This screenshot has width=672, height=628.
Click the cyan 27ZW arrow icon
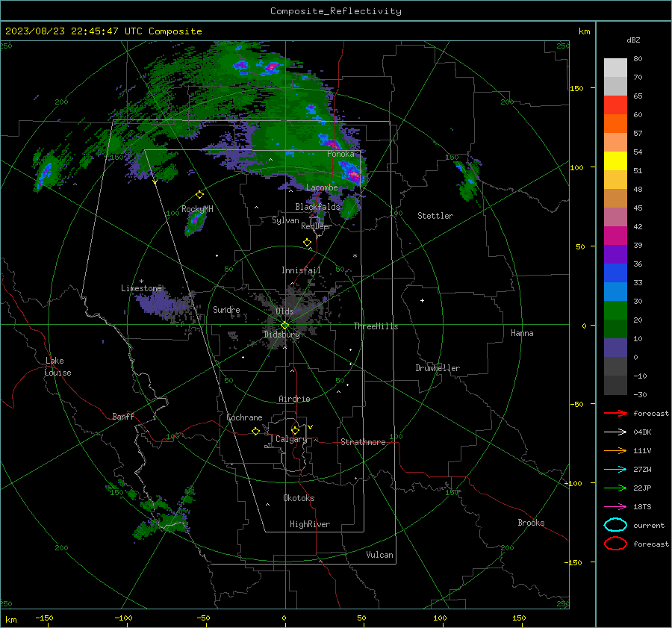615,470
